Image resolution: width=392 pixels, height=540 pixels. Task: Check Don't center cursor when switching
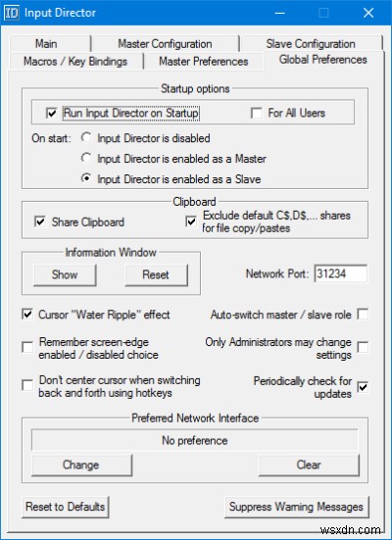pyautogui.click(x=27, y=385)
